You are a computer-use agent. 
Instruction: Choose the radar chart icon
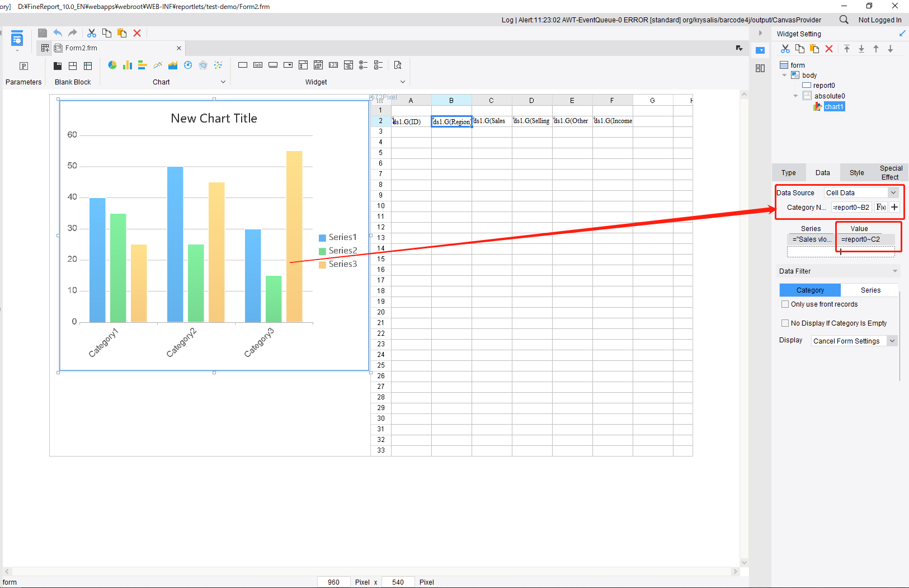pos(203,65)
